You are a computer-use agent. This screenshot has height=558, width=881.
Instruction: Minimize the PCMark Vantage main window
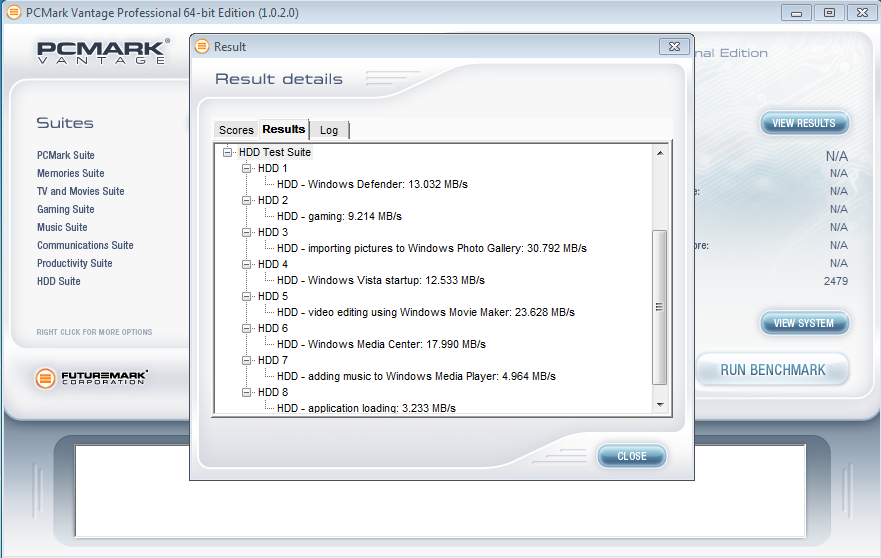tap(796, 12)
